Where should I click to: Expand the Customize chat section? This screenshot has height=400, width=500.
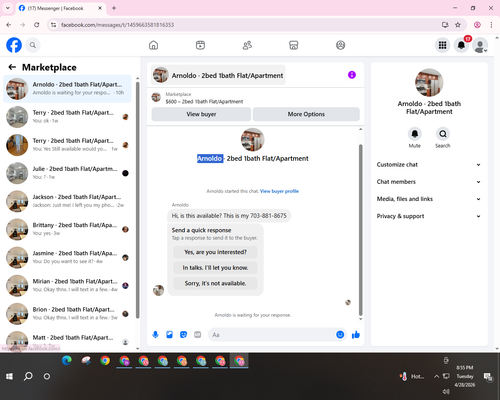click(429, 165)
